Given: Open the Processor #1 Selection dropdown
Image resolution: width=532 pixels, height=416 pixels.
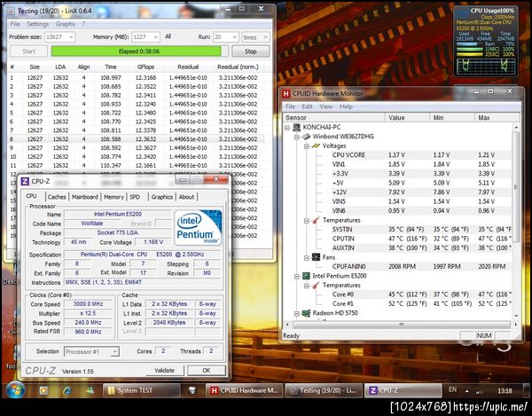Looking at the screenshot, I should pyautogui.click(x=91, y=352).
